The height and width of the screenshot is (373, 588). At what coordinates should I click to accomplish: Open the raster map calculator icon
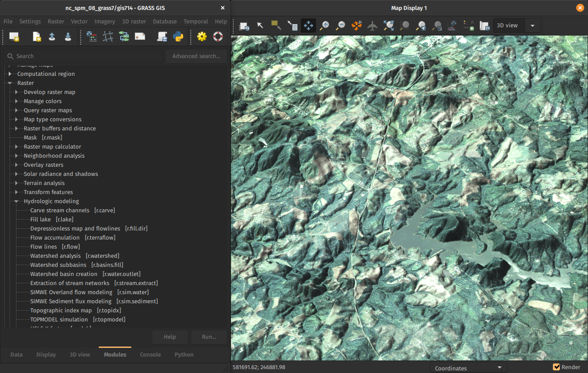point(91,37)
